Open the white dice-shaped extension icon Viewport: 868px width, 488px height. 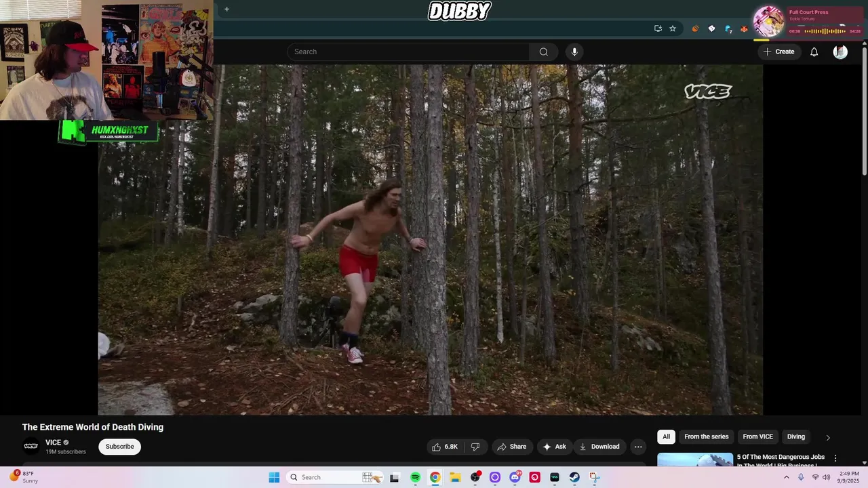(711, 28)
